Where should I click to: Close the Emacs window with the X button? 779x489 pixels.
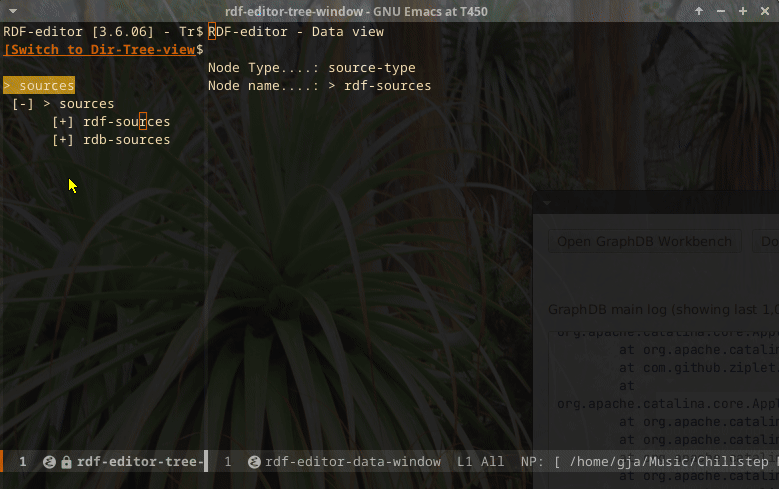[x=764, y=10]
